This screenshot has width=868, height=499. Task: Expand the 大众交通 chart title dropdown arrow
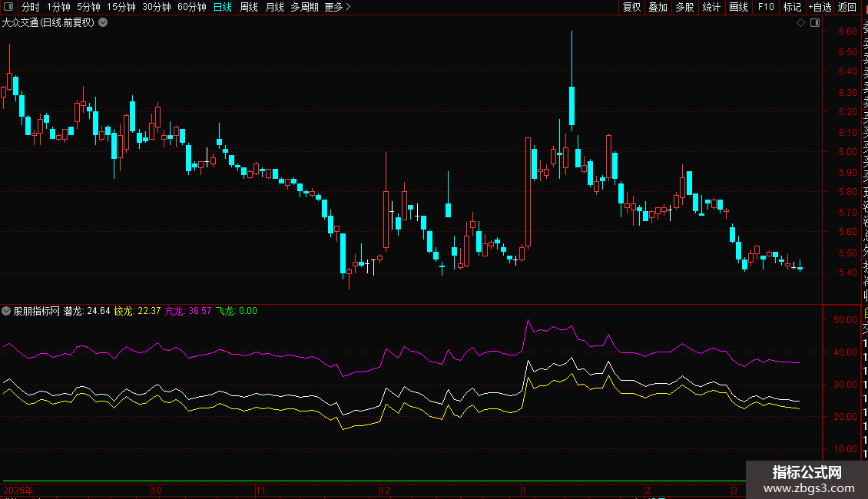coord(104,23)
